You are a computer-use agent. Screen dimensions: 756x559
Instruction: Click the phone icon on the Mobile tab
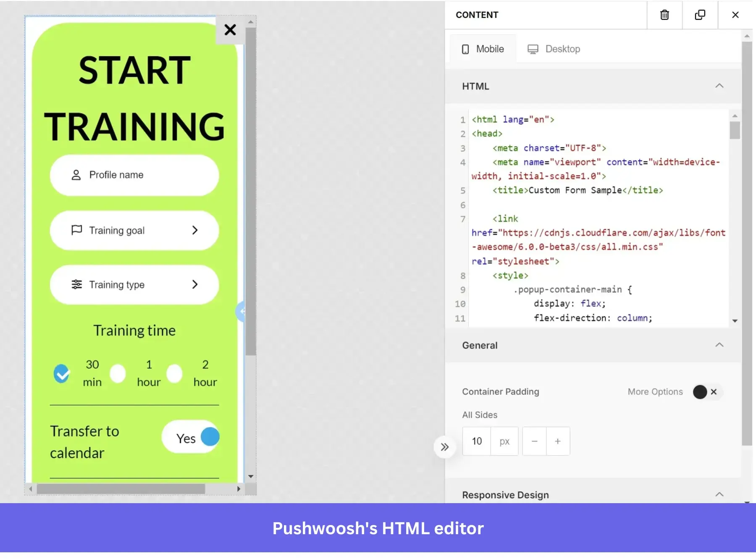tap(465, 49)
